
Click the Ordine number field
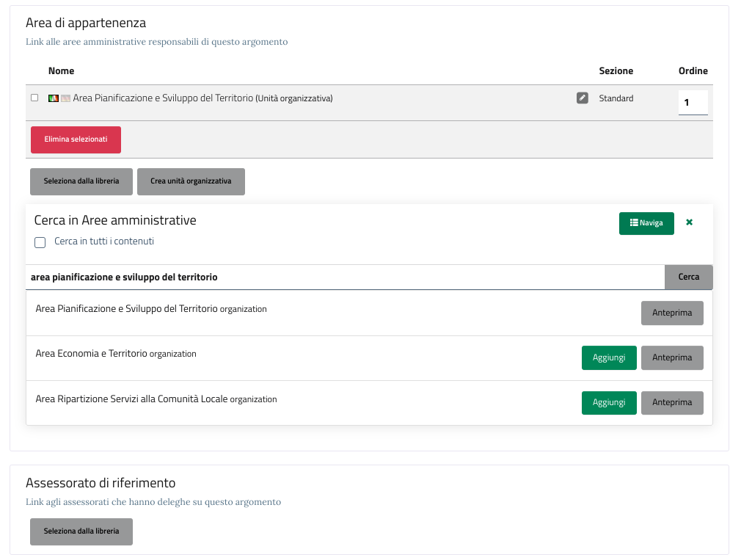pos(693,103)
